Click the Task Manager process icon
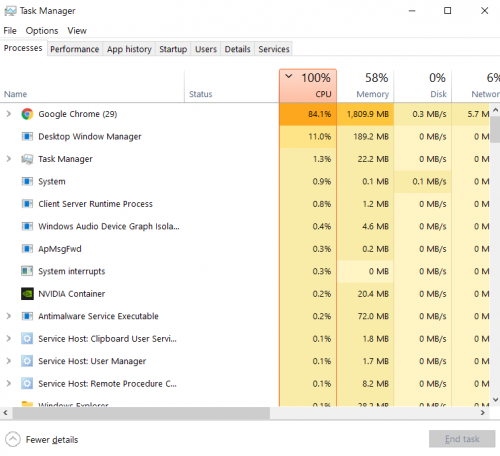 point(27,159)
